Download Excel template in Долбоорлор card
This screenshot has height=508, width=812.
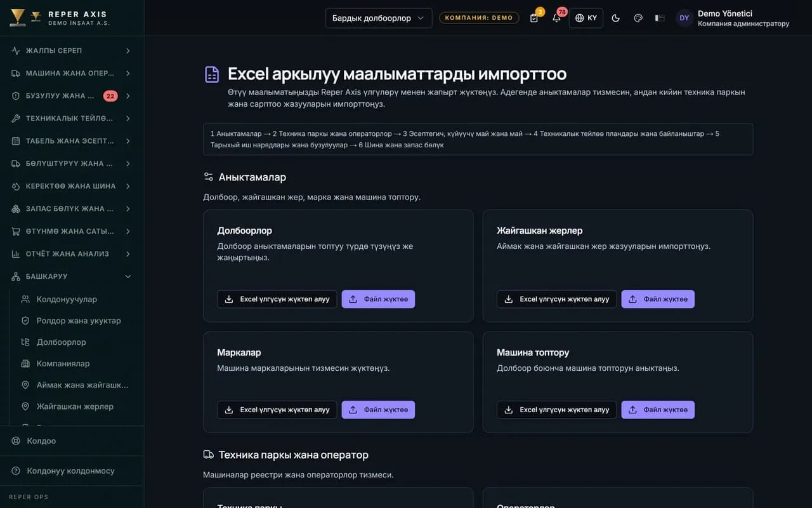pos(277,299)
